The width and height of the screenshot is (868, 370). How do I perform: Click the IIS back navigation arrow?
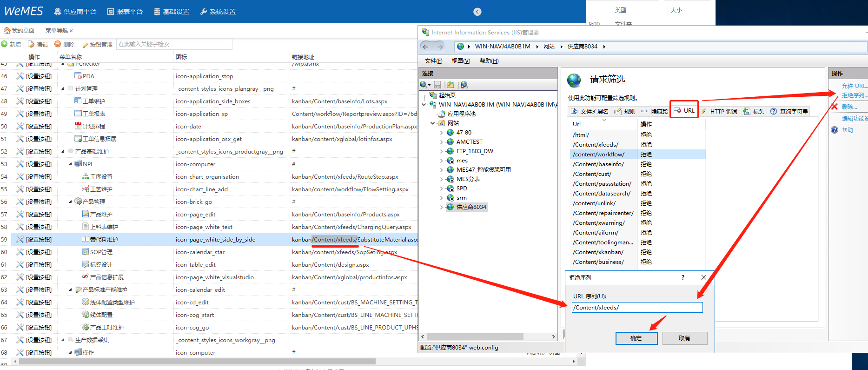pos(425,47)
